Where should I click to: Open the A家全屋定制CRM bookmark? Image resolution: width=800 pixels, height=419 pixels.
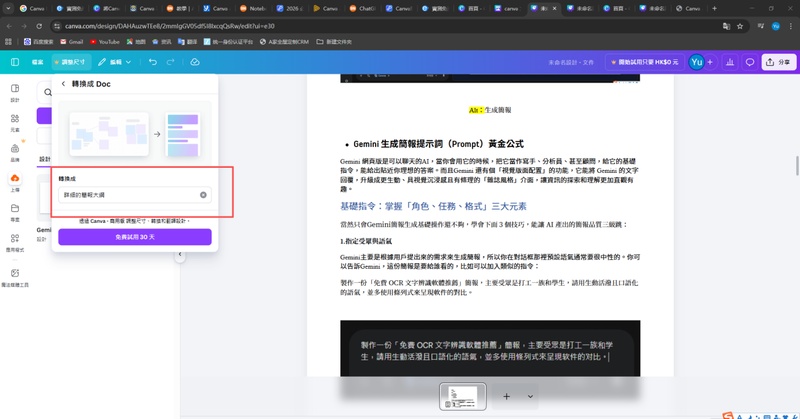click(x=284, y=42)
